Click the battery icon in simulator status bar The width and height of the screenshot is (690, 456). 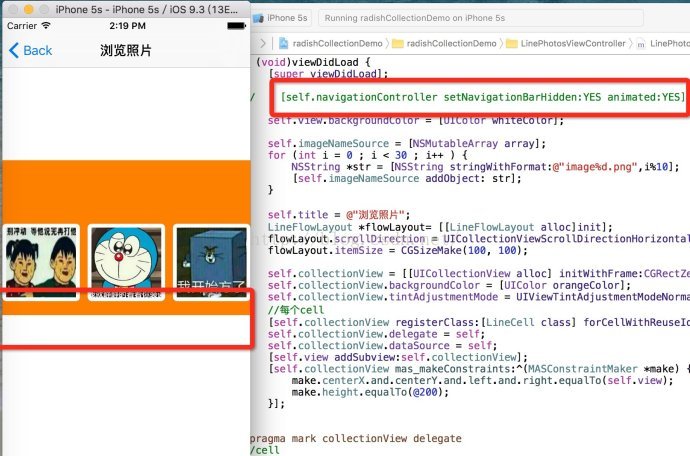point(236,26)
